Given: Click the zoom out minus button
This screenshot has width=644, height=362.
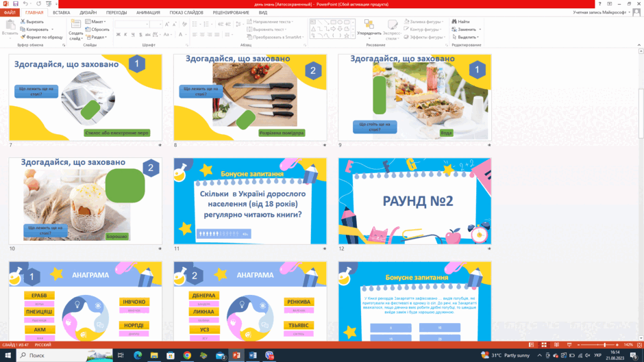Looking at the screenshot, I should coord(578,345).
